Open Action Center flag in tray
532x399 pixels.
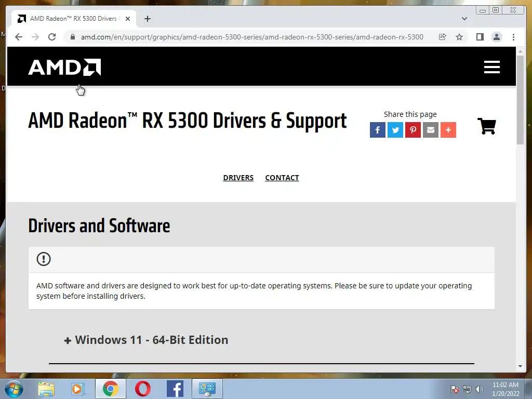[454, 389]
